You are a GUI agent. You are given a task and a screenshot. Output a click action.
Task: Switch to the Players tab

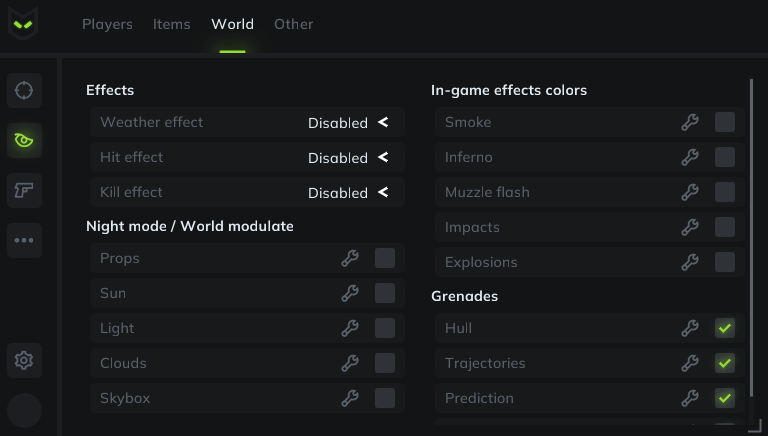click(107, 24)
